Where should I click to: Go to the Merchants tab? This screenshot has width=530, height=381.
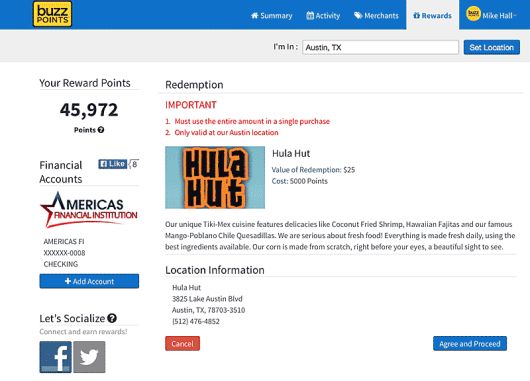coord(376,16)
